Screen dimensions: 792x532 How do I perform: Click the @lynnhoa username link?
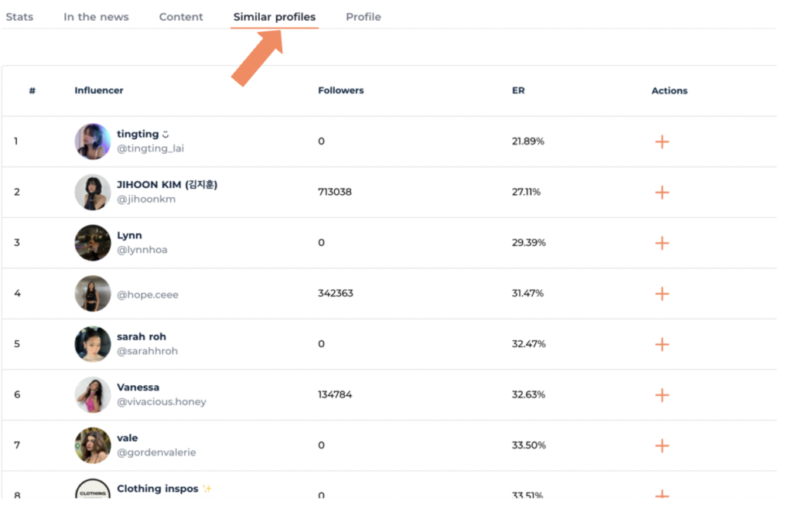[142, 250]
